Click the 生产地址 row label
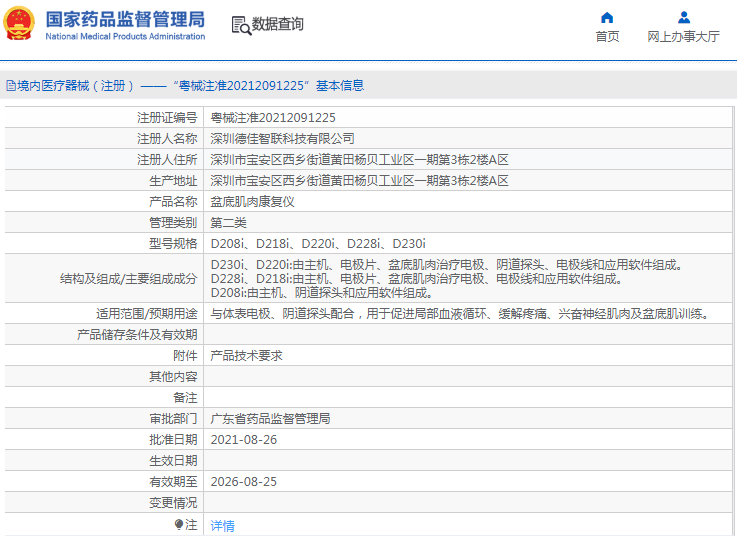Screen dimensions: 737x540 (173, 181)
